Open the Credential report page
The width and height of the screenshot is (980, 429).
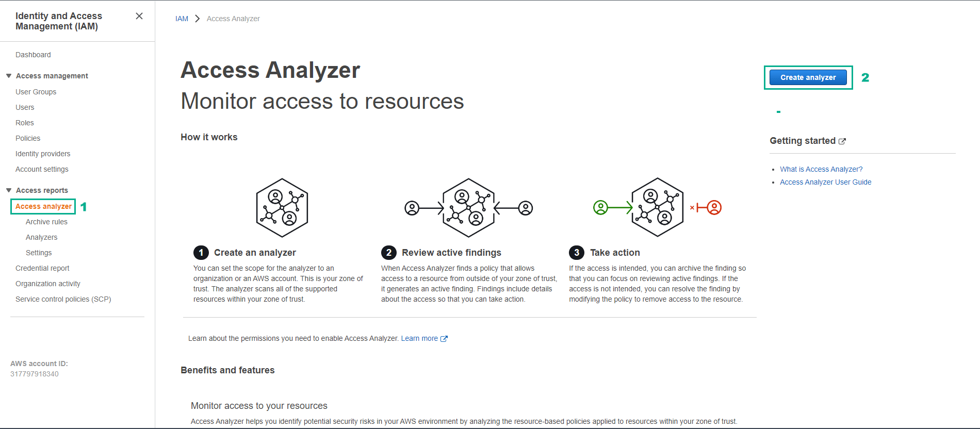coord(42,268)
